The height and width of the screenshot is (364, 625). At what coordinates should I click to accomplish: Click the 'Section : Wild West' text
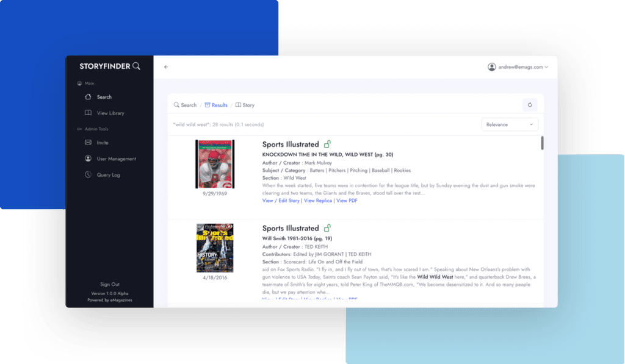[x=284, y=178]
